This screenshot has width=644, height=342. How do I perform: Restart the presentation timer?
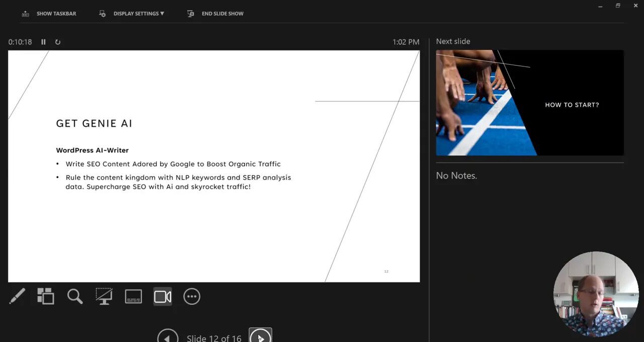pos(58,42)
